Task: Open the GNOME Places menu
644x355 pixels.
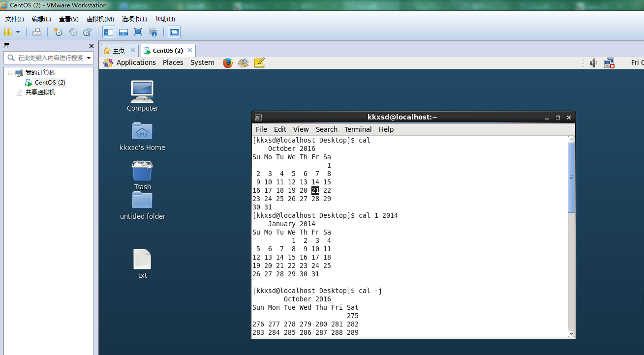Action: 173,62
